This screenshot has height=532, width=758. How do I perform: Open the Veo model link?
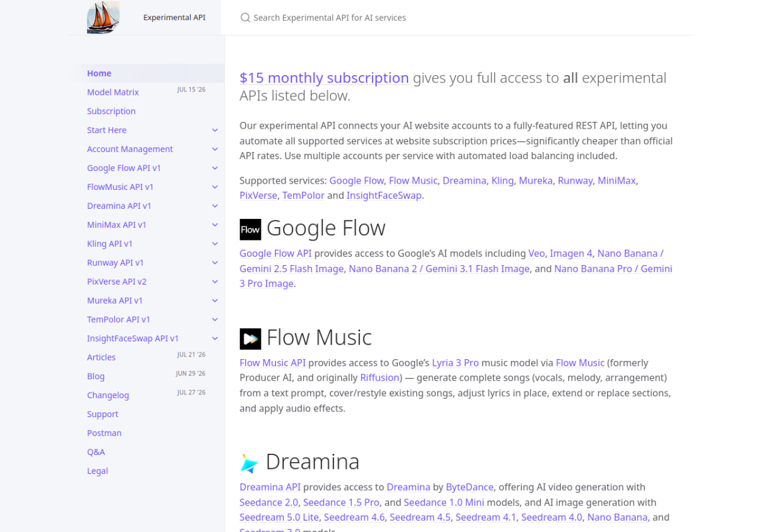[x=536, y=253]
